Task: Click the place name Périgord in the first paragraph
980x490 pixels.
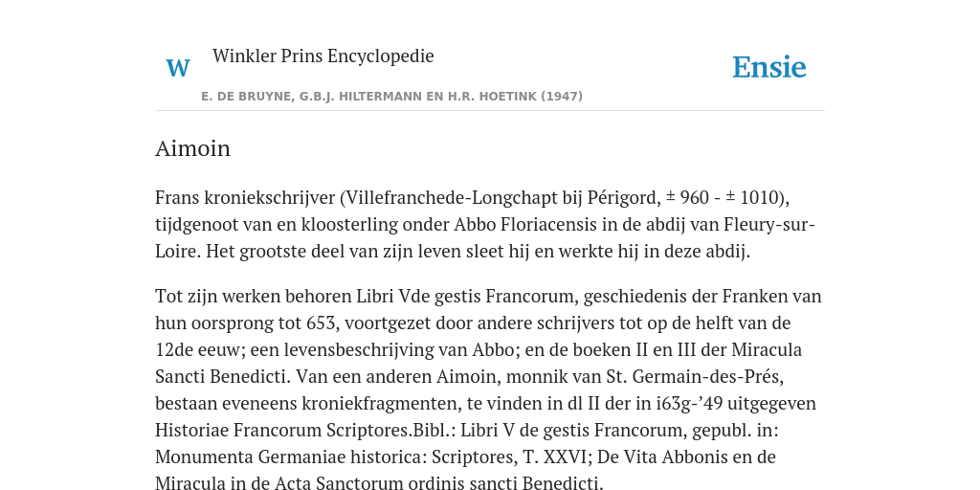Action: point(623,197)
